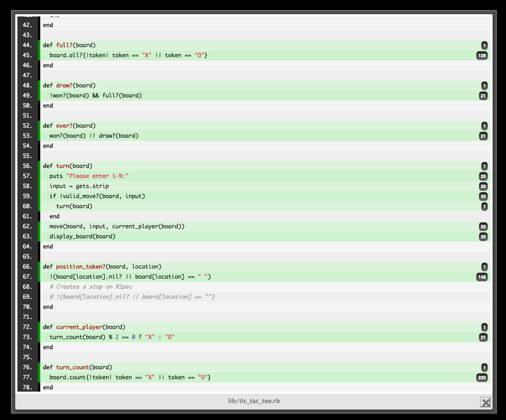Click hit count badge 128 on line 45
Screen dimensions: 506x420
tap(482, 55)
